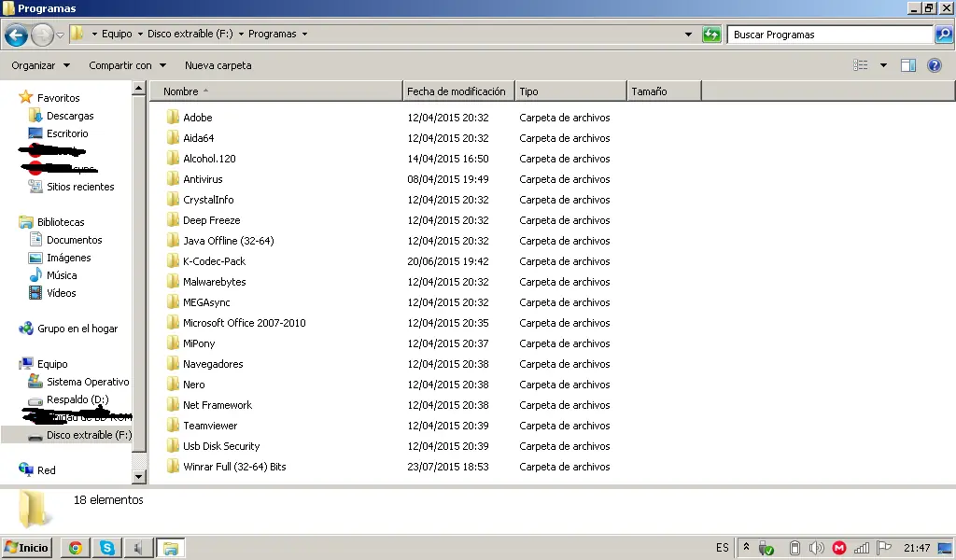
Task: Click the search magnifier button
Action: [x=944, y=35]
